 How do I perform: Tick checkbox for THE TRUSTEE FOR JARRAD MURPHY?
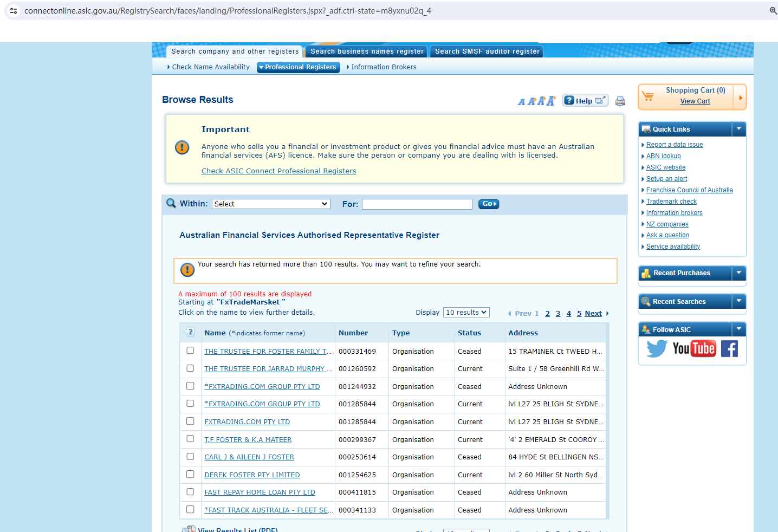click(x=190, y=368)
